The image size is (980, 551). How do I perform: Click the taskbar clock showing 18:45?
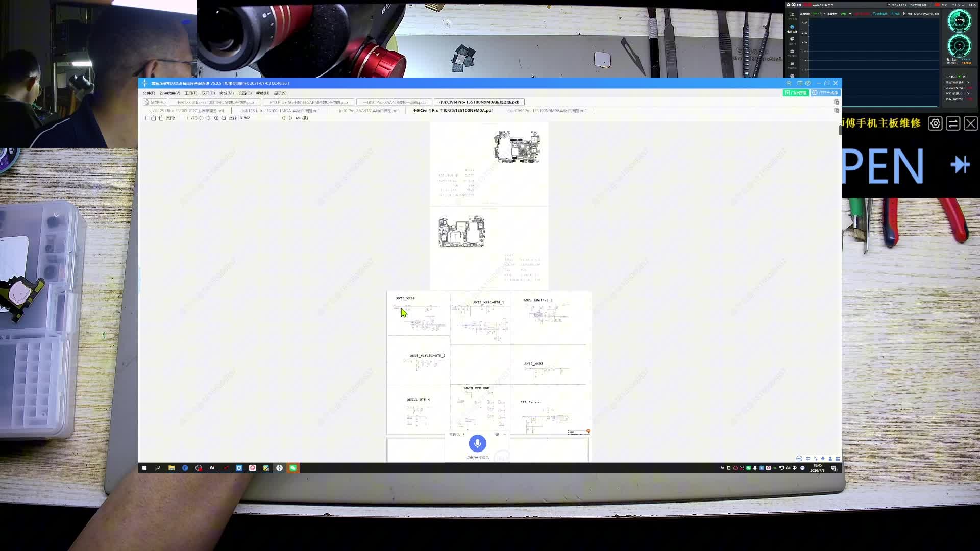[x=818, y=468]
